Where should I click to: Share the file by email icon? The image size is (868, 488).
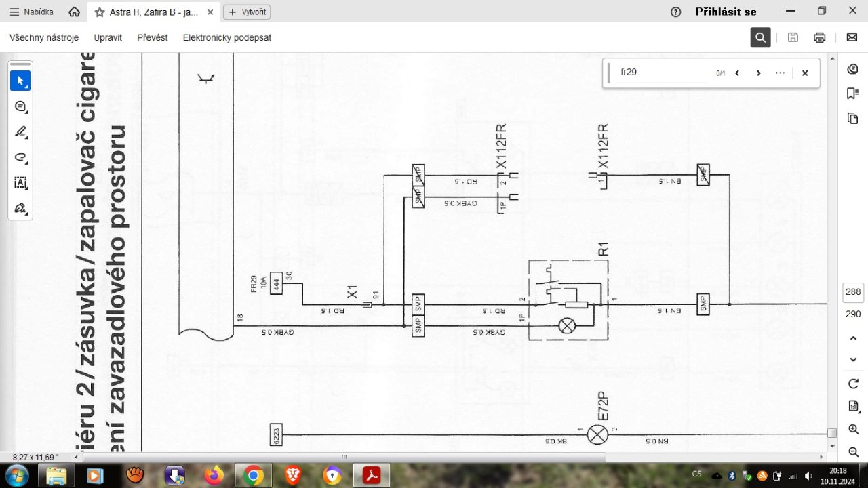pos(852,37)
